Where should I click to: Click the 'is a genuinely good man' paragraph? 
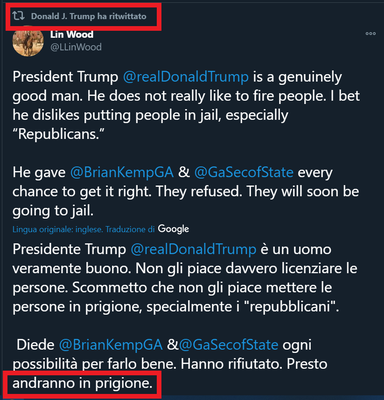(x=186, y=105)
